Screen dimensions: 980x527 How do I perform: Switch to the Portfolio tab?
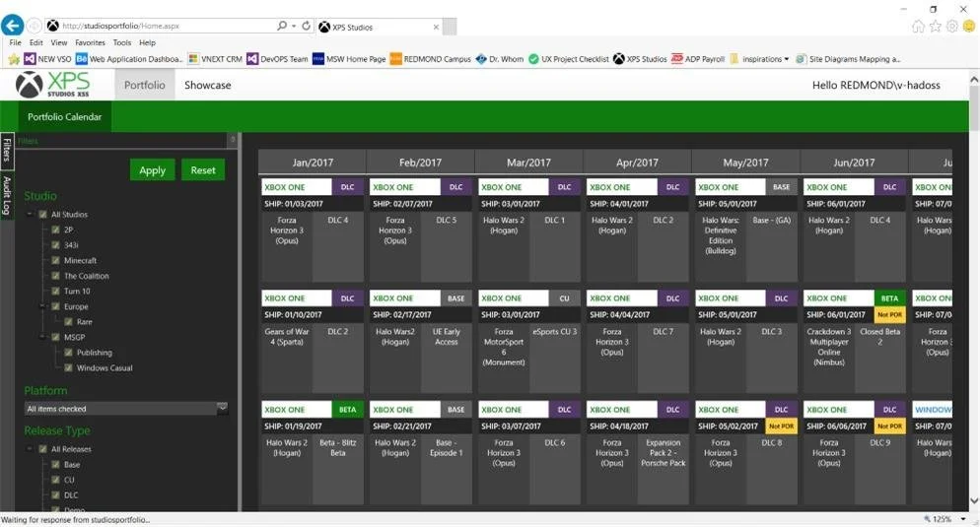[144, 85]
